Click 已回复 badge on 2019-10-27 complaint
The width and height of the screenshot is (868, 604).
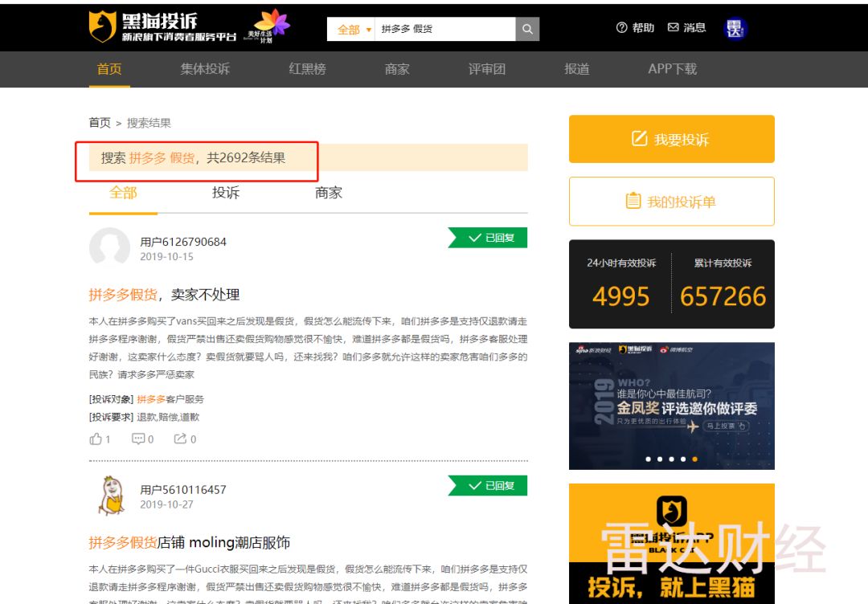pos(488,486)
